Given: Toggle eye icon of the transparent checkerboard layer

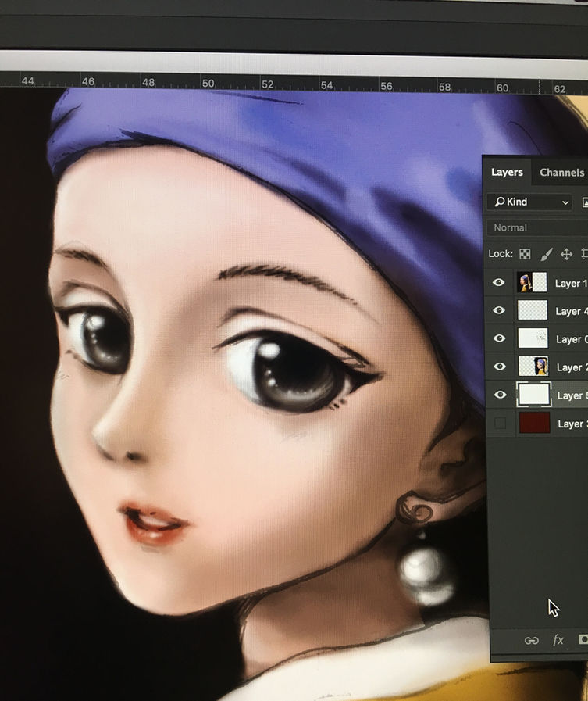Looking at the screenshot, I should [499, 310].
